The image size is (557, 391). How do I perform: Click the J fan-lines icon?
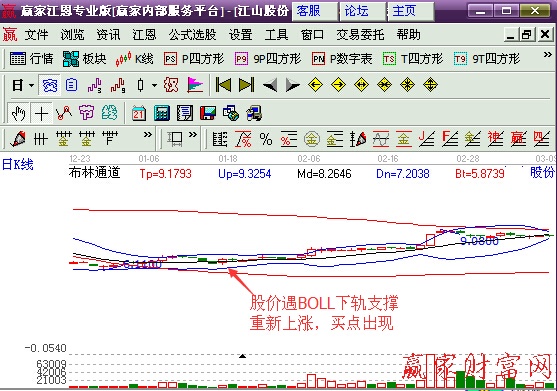(x=427, y=139)
